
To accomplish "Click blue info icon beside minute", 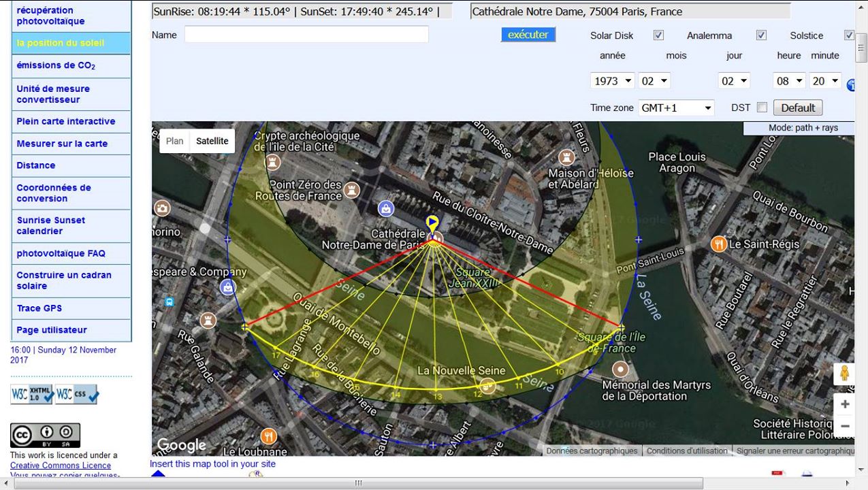I will coord(850,86).
